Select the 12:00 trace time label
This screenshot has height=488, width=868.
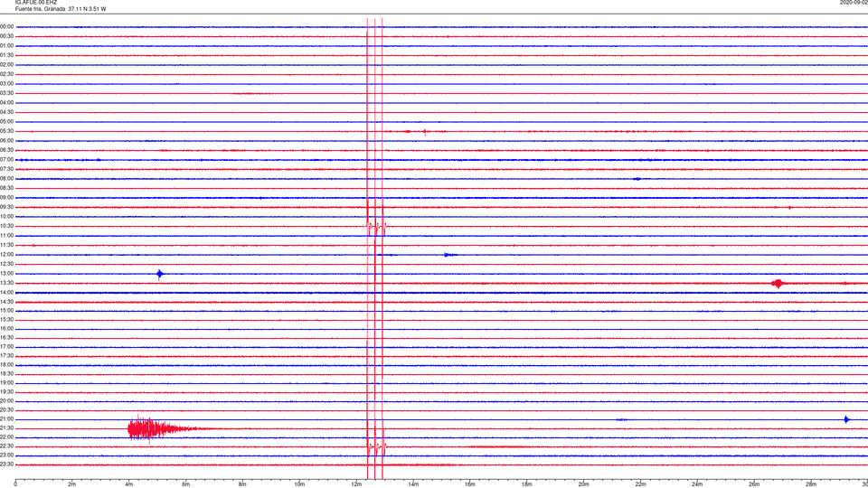(x=7, y=255)
